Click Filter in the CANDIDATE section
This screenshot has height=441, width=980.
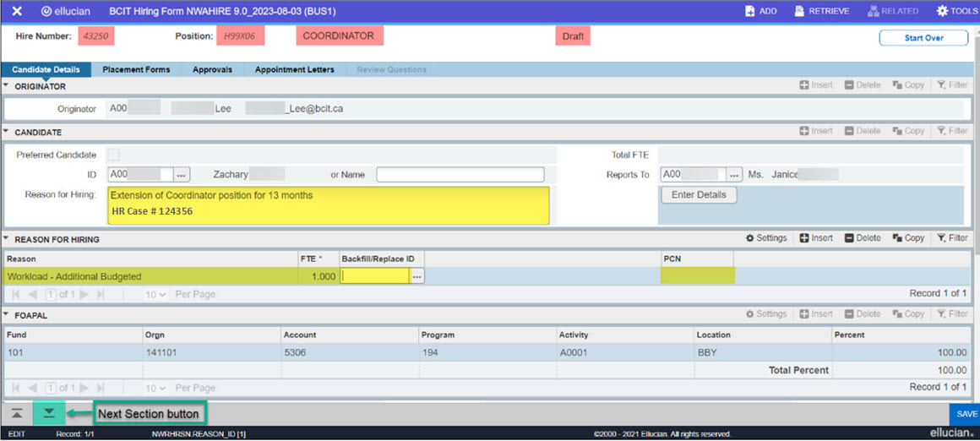(952, 131)
